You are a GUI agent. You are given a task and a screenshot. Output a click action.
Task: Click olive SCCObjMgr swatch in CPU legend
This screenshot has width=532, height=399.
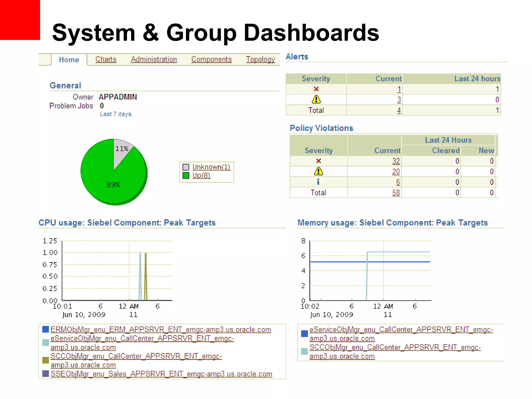coord(45,360)
